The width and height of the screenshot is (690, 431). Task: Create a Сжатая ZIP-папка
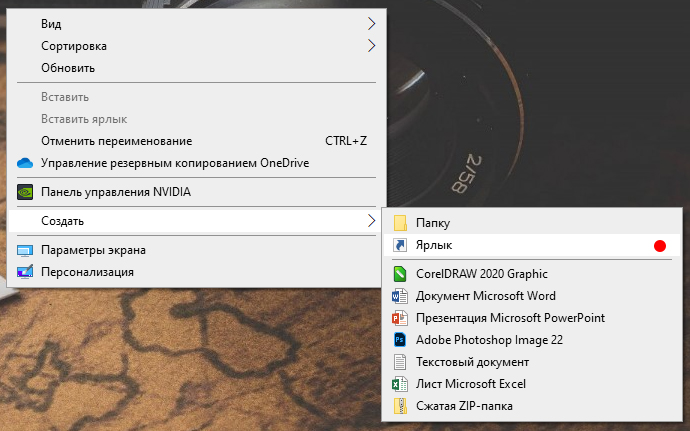click(x=532, y=406)
